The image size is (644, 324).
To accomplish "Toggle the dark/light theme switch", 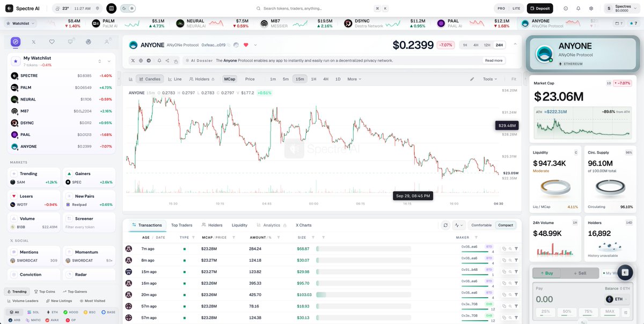I will (128, 9).
